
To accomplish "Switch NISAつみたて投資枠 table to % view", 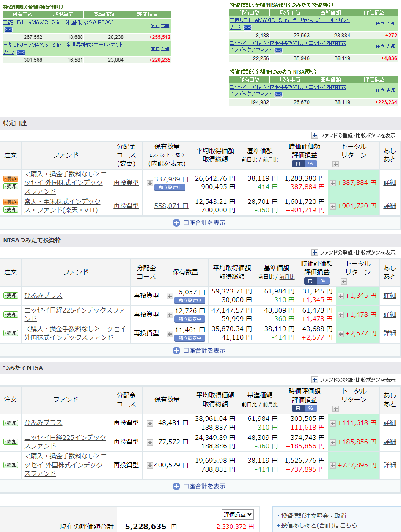I will [x=323, y=281].
